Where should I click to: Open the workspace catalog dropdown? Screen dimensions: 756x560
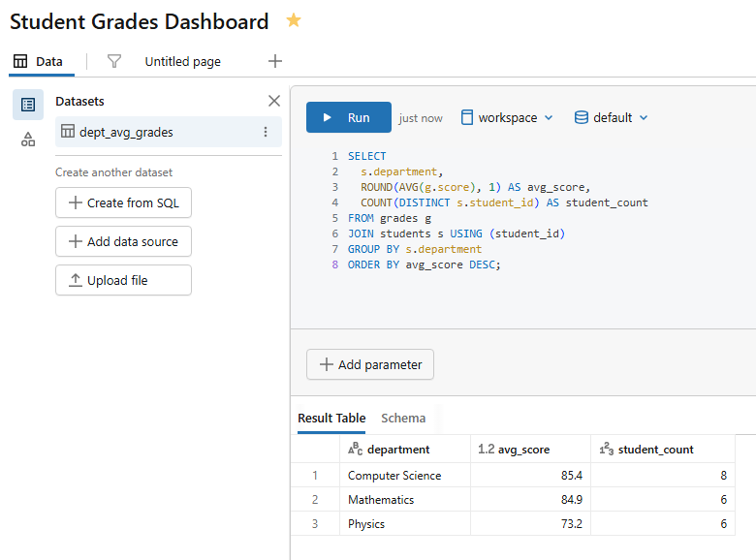(507, 117)
